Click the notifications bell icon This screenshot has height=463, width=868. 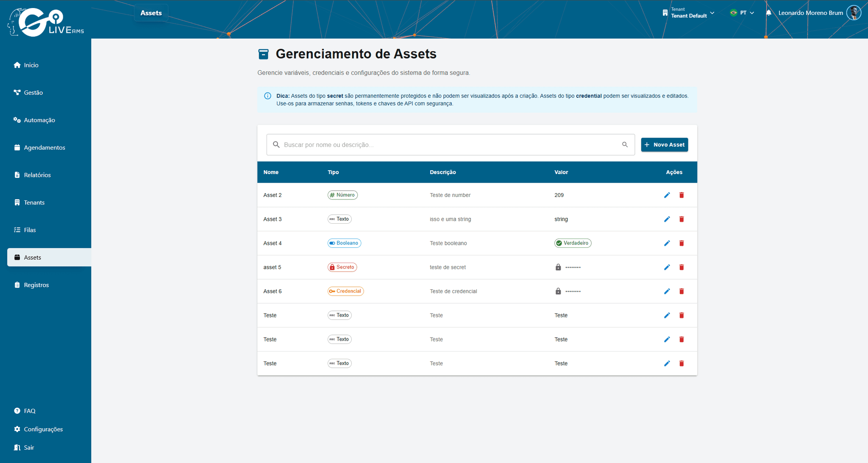click(768, 13)
